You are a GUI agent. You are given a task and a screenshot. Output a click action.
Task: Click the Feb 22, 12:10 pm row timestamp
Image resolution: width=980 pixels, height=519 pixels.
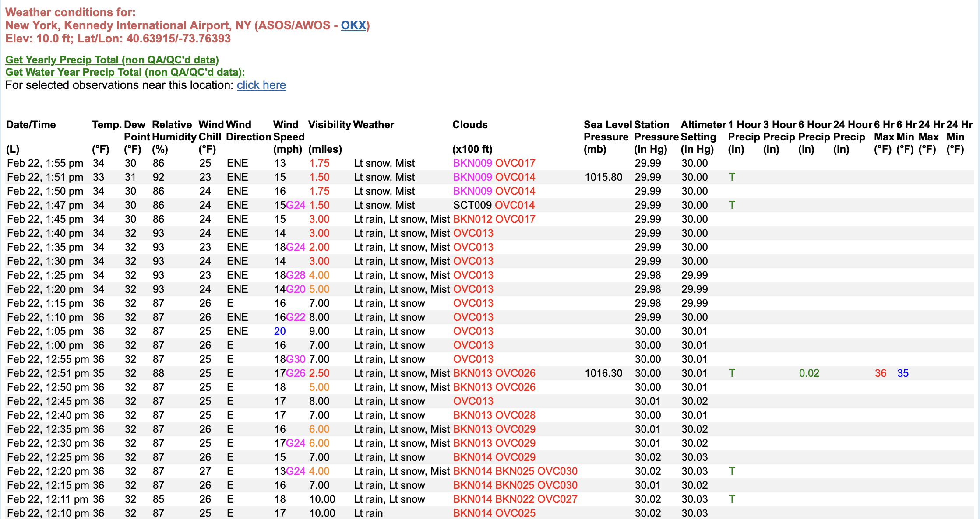48,513
